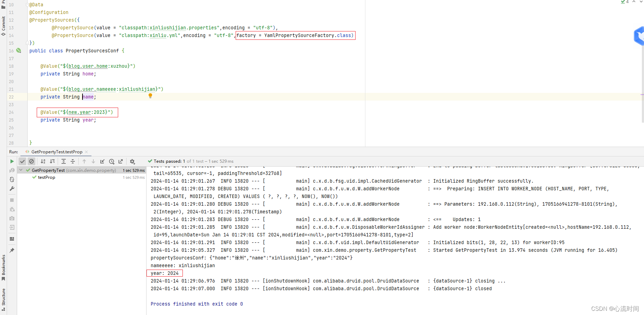Expand all test tree nodes

pos(64,161)
